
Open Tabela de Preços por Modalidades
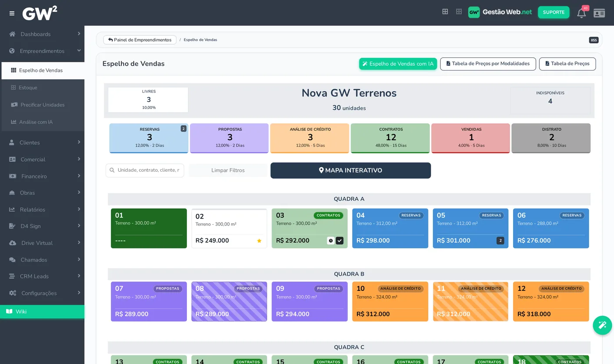tap(488, 64)
